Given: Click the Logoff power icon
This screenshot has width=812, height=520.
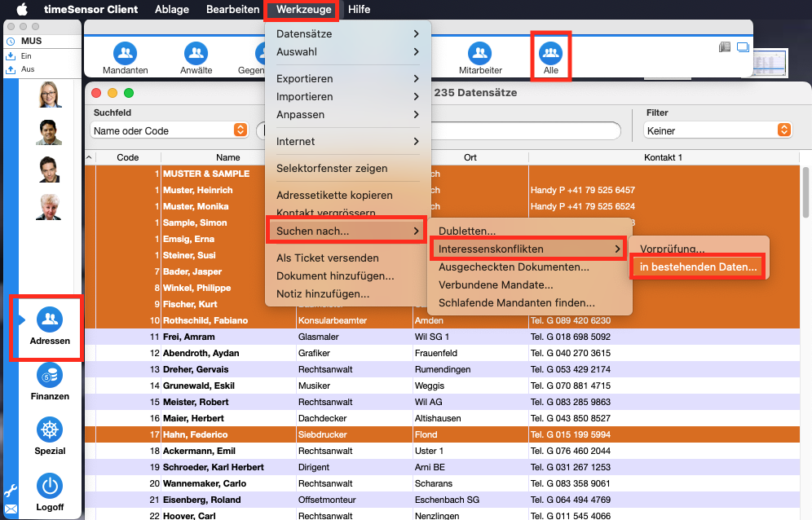Looking at the screenshot, I should [50, 486].
